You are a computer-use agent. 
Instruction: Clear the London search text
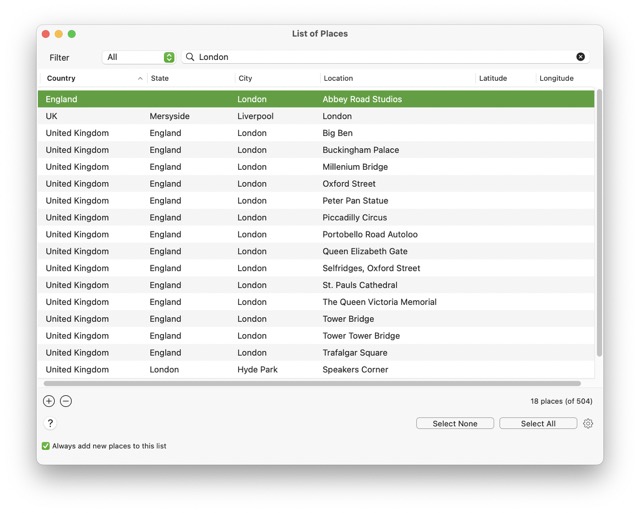580,57
